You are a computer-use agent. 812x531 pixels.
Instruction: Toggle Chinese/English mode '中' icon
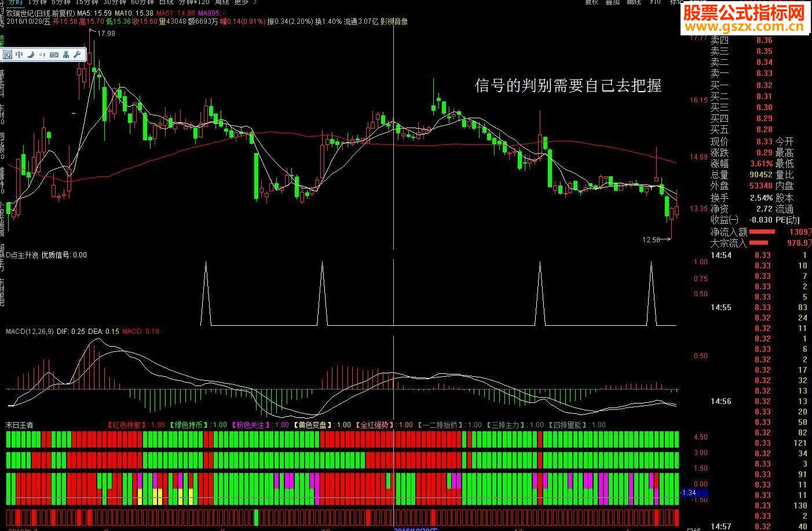pyautogui.click(x=20, y=54)
